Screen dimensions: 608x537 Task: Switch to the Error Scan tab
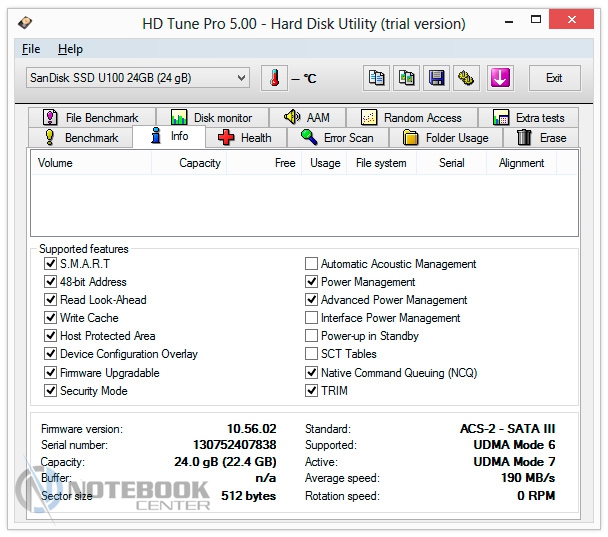pyautogui.click(x=337, y=138)
